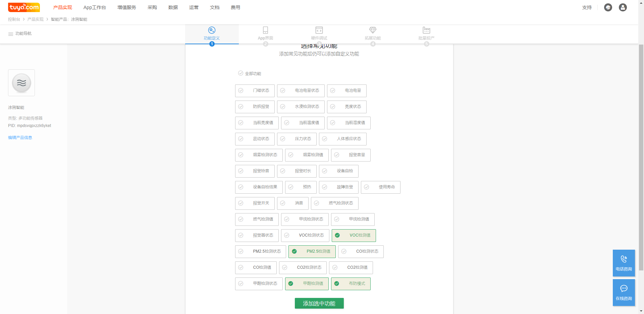Select the 预热 function
Viewport: 644px width, 314px height.
pos(301,187)
